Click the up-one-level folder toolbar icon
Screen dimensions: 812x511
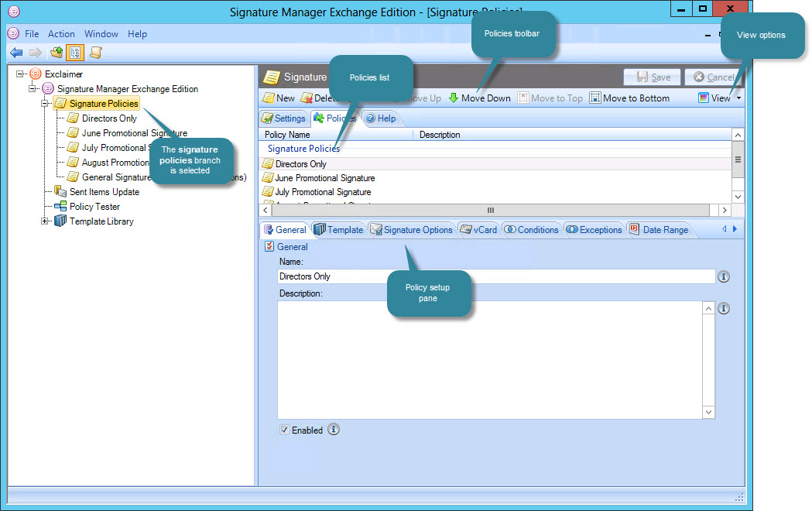coord(57,53)
